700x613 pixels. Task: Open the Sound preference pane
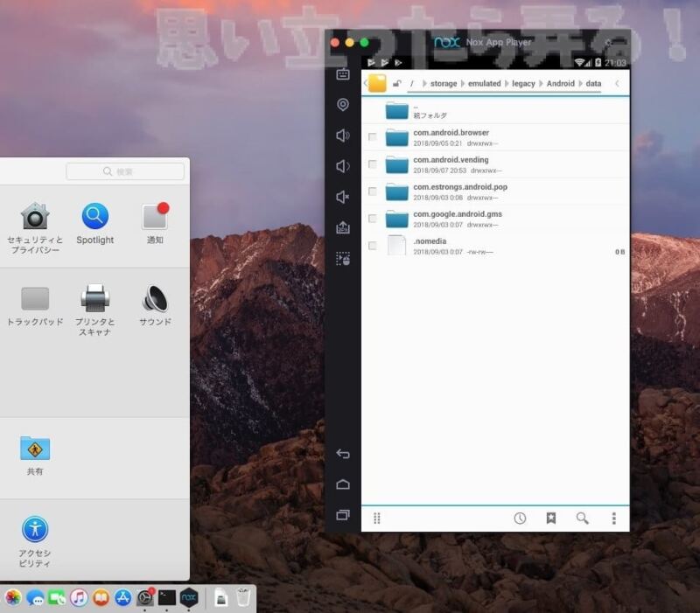[x=155, y=305]
